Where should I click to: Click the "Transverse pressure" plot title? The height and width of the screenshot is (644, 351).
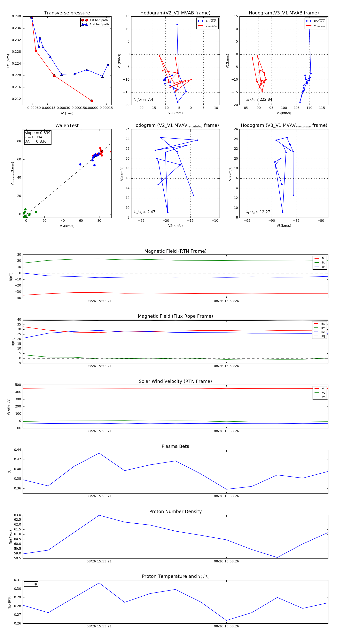click(67, 13)
